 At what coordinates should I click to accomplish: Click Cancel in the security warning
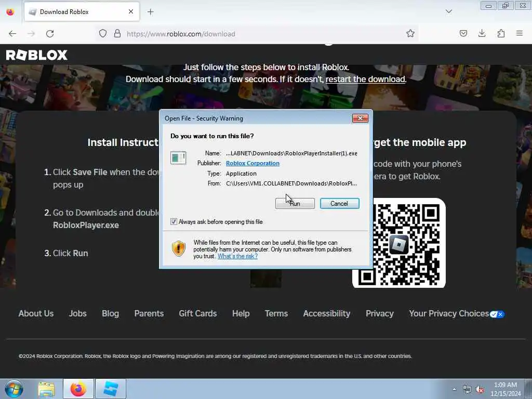(x=339, y=204)
